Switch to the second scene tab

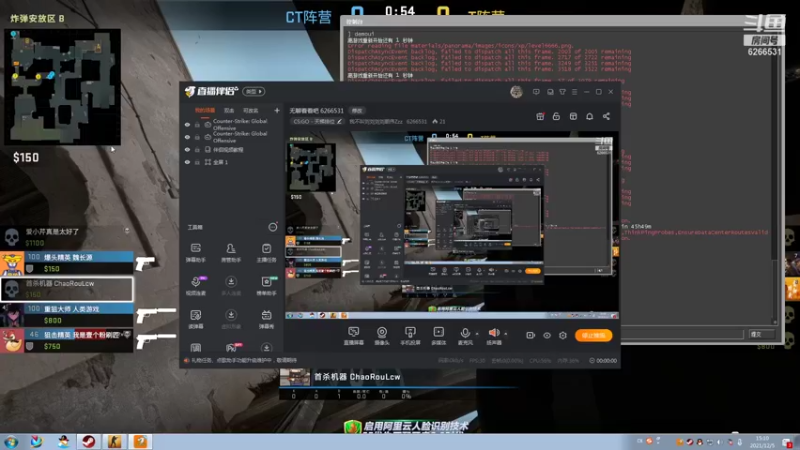[x=229, y=110]
